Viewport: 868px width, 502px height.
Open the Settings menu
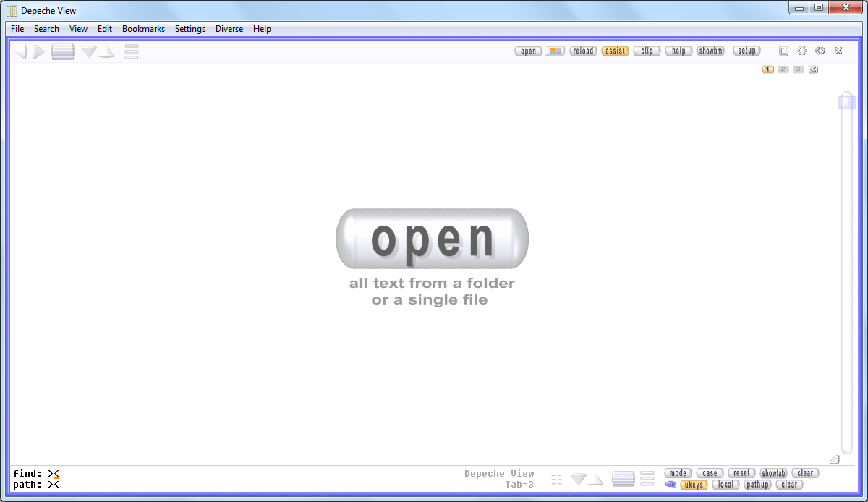(190, 29)
